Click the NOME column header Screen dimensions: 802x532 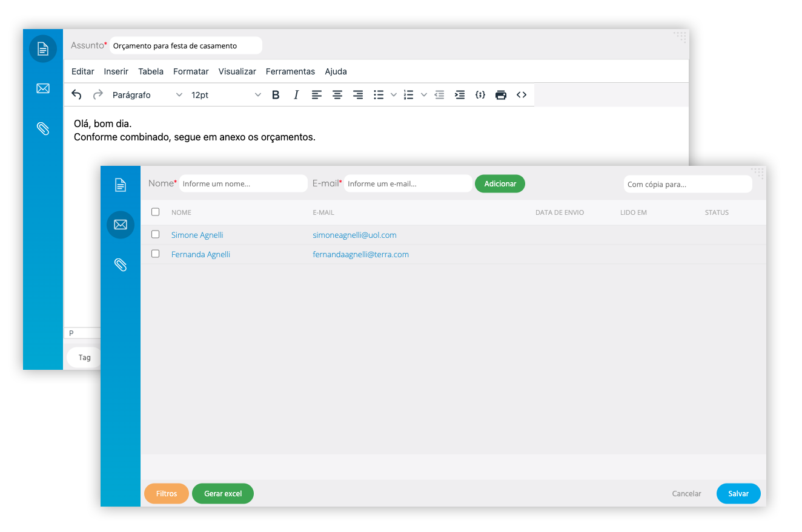(x=182, y=212)
